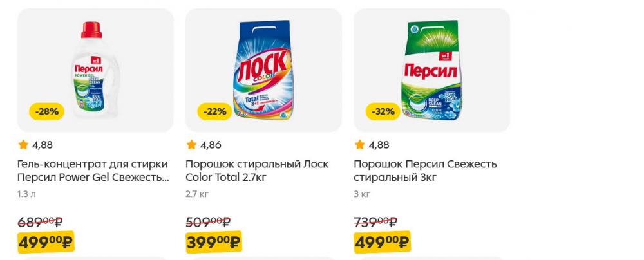
Task: Click the crossed-out 689 ₽ old price
Action: point(40,222)
